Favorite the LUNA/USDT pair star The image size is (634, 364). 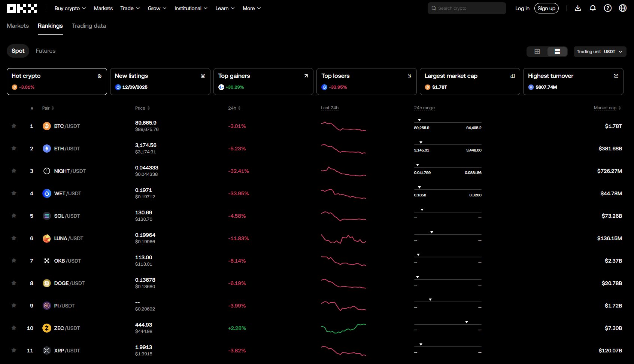pyautogui.click(x=14, y=238)
